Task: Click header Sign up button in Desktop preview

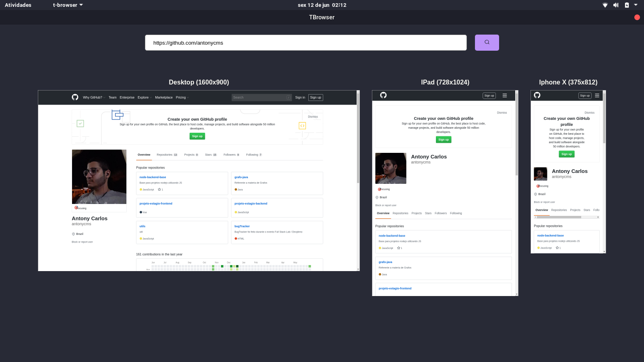Action: tap(316, 97)
